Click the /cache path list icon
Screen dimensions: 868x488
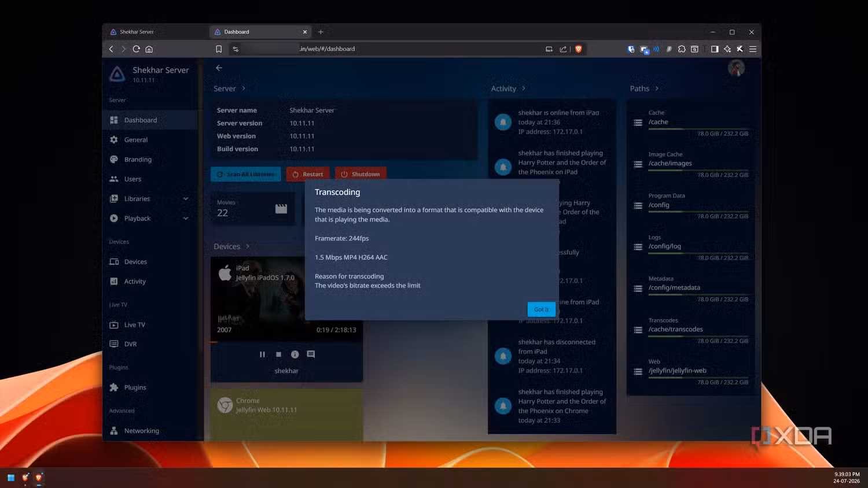[638, 123]
